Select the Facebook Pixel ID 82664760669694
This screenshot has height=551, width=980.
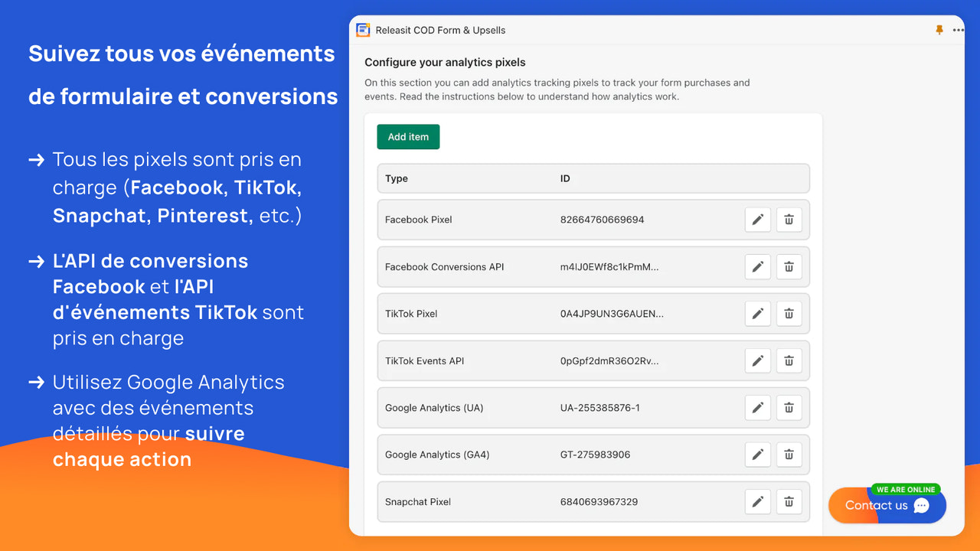[603, 220]
